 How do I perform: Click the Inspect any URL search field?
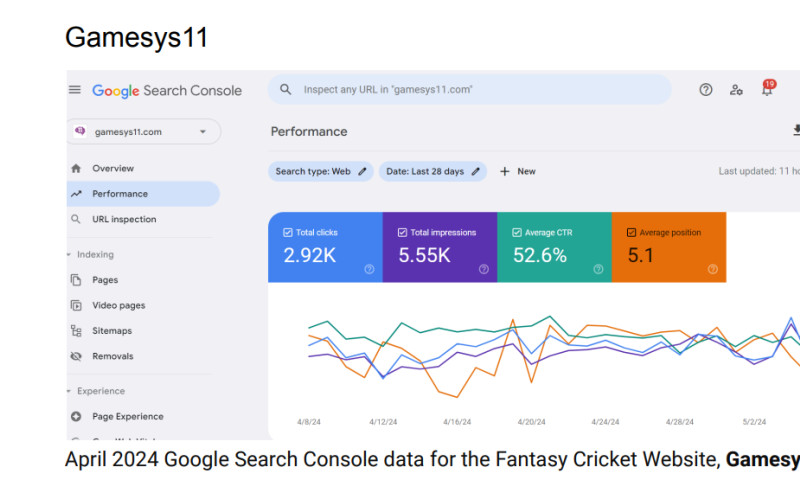click(470, 90)
